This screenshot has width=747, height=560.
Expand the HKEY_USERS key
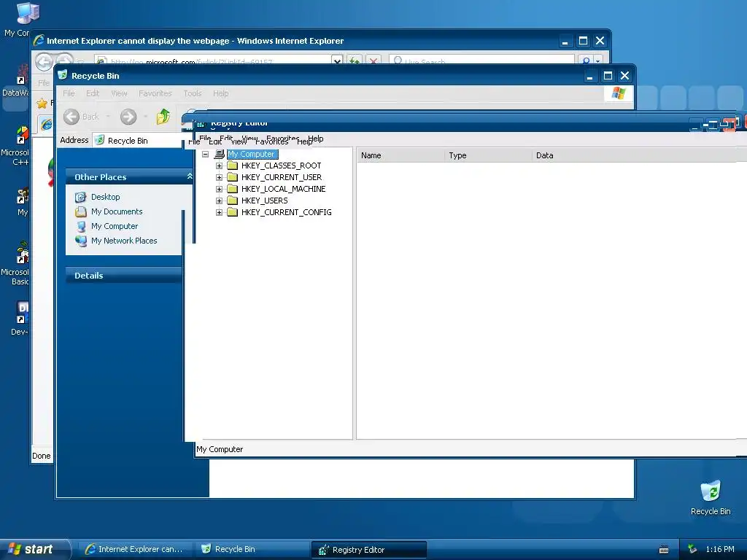click(x=219, y=201)
